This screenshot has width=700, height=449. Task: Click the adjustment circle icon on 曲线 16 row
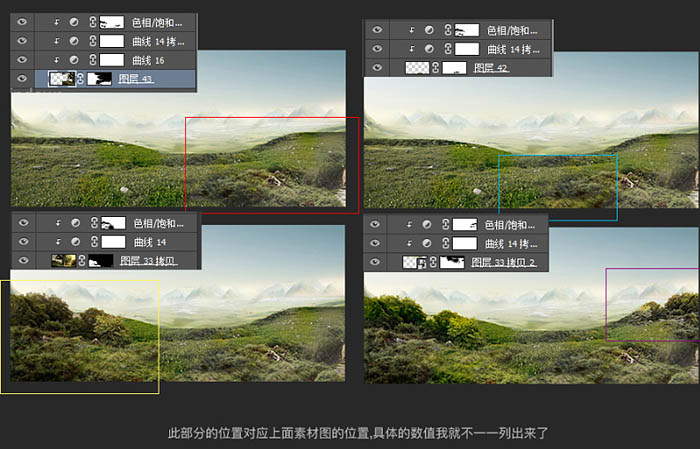[74, 60]
